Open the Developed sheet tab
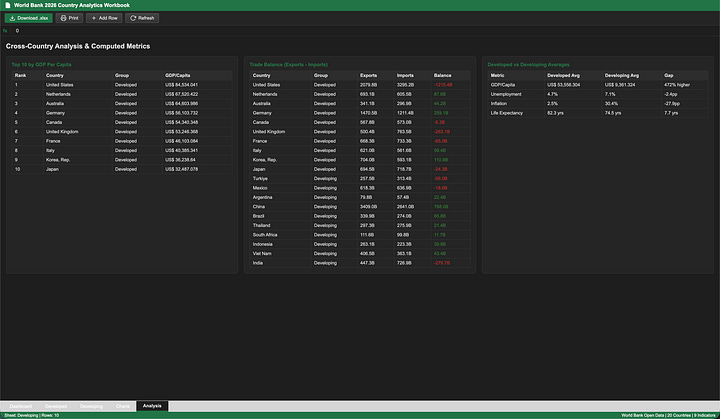 (x=56, y=406)
